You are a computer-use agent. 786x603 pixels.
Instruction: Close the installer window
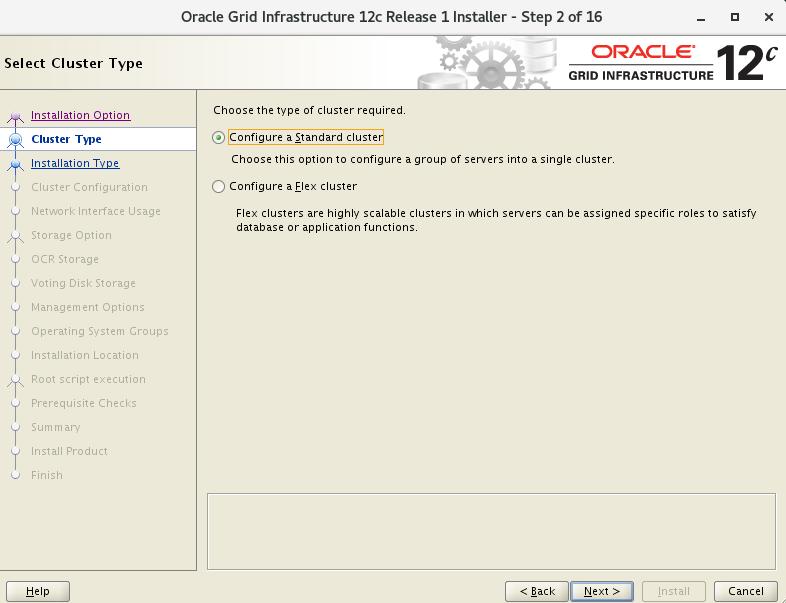click(x=765, y=17)
